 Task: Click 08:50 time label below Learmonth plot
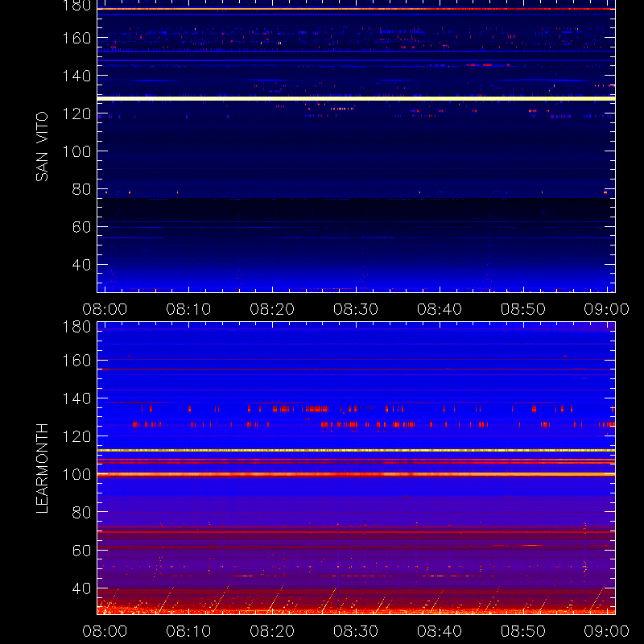523,631
